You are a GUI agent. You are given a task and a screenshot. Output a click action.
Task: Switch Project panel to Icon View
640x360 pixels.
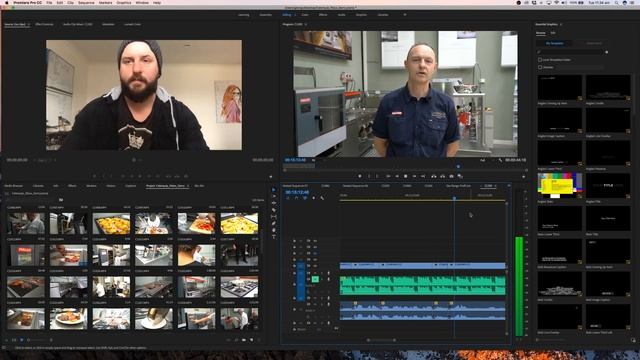[x=14, y=340]
